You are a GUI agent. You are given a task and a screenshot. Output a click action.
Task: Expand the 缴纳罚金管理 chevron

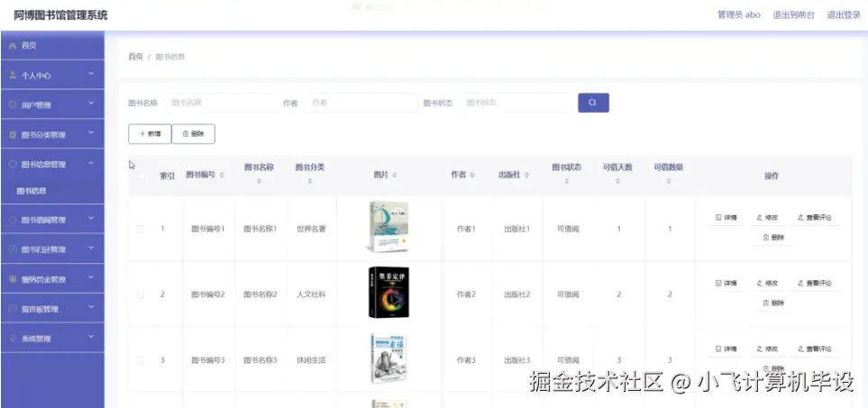91,278
